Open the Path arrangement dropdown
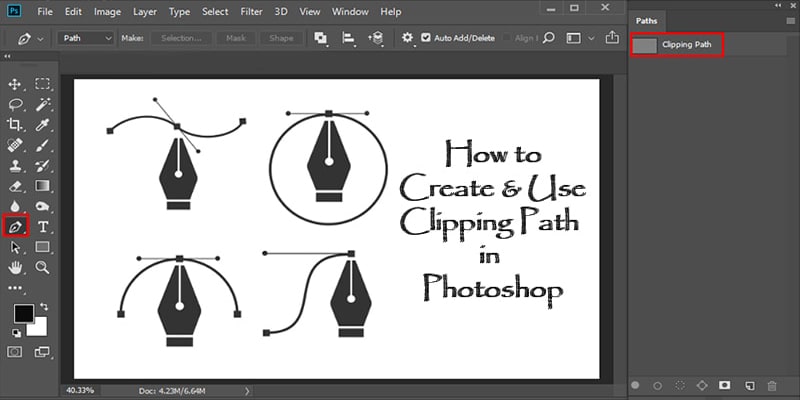The width and height of the screenshot is (800, 400). pos(376,38)
